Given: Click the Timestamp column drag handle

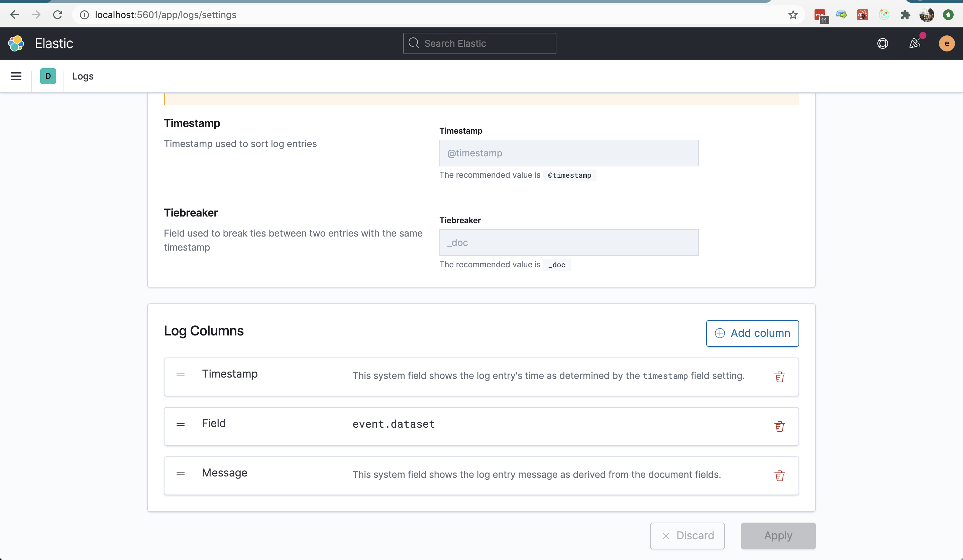Looking at the screenshot, I should 180,375.
